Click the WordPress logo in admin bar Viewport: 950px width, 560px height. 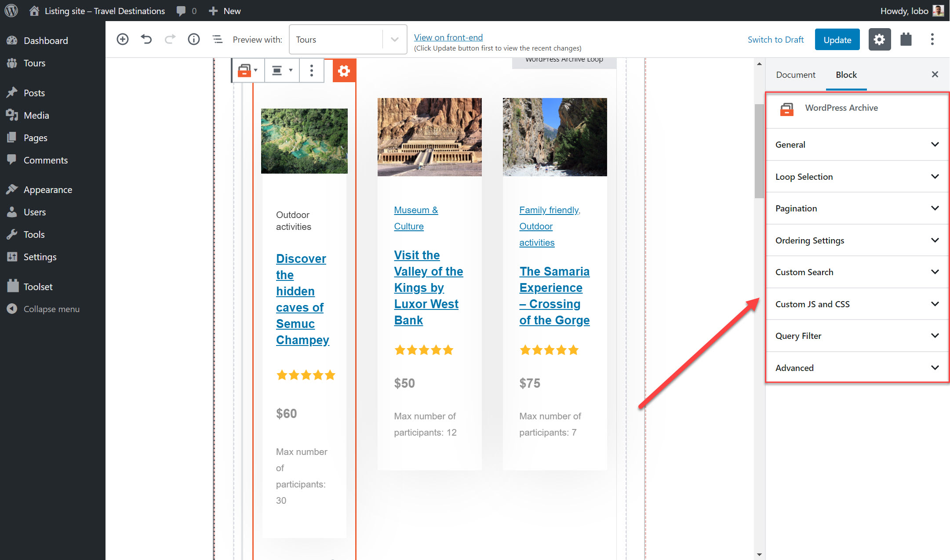point(11,11)
